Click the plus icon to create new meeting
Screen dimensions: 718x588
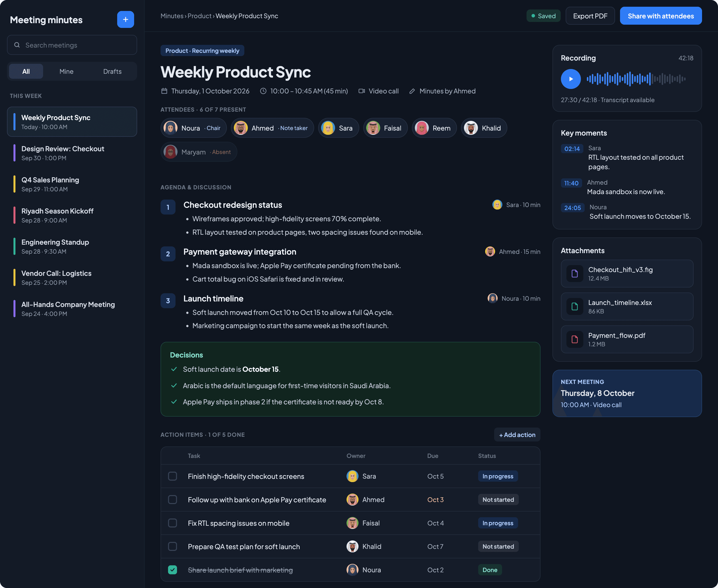125,19
